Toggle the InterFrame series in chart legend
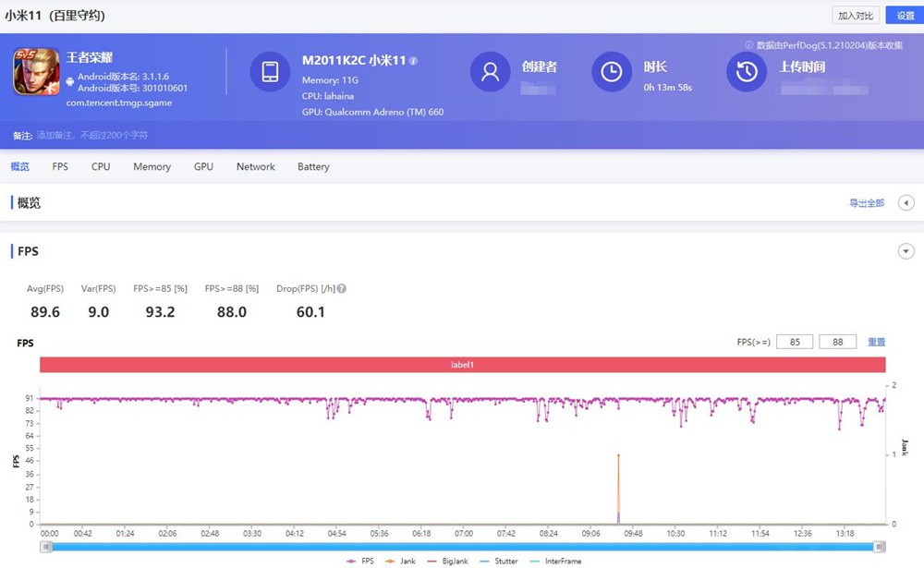 tap(555, 561)
